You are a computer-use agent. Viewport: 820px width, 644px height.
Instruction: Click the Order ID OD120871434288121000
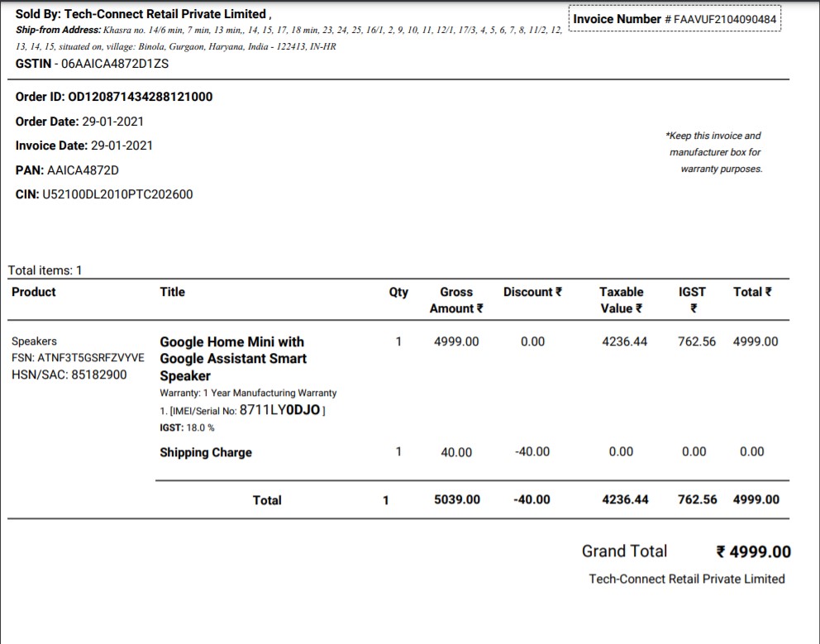pyautogui.click(x=114, y=97)
